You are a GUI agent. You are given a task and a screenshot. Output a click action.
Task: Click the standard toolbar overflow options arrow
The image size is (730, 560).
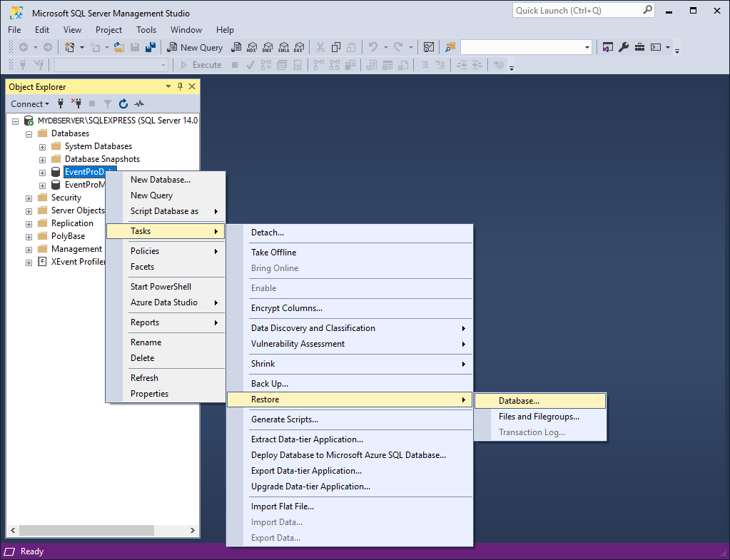coord(677,51)
